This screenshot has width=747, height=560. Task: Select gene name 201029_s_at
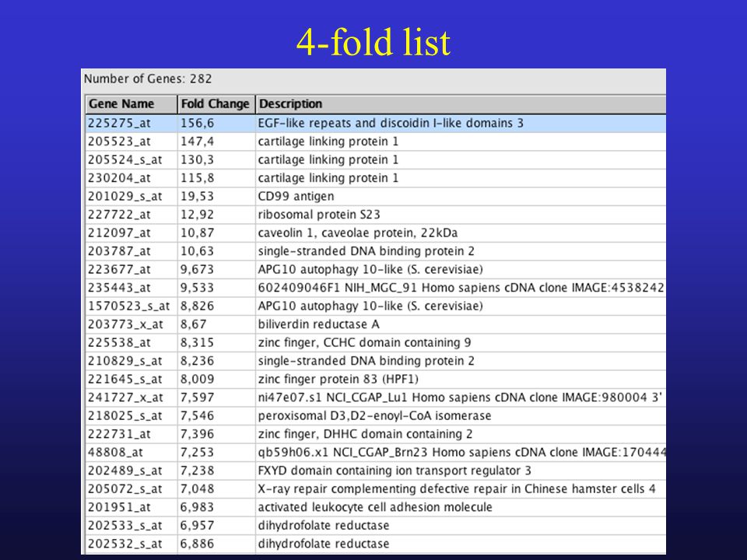[124, 196]
